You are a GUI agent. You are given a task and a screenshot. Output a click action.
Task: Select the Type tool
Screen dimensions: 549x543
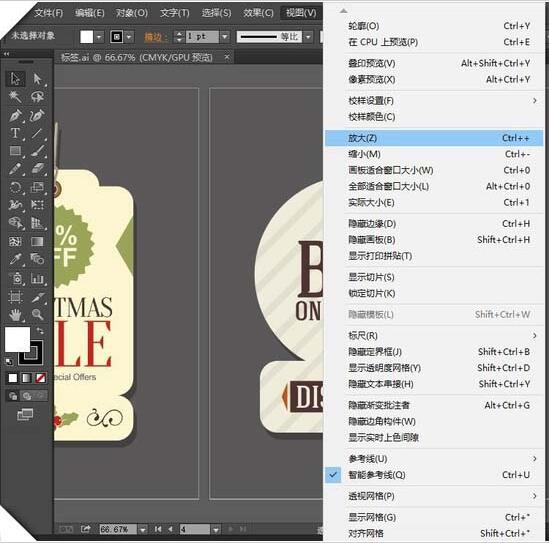(15, 133)
